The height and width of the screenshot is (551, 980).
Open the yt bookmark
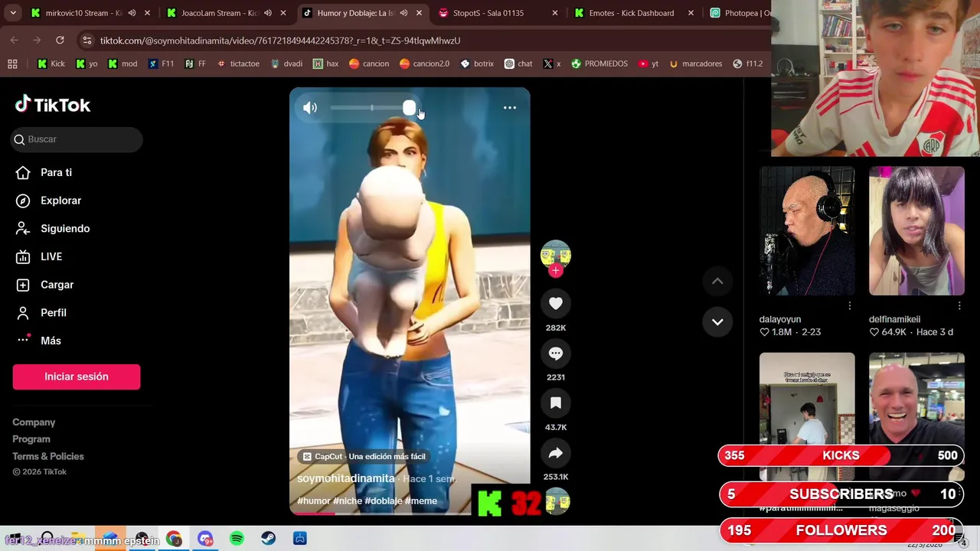[x=648, y=64]
